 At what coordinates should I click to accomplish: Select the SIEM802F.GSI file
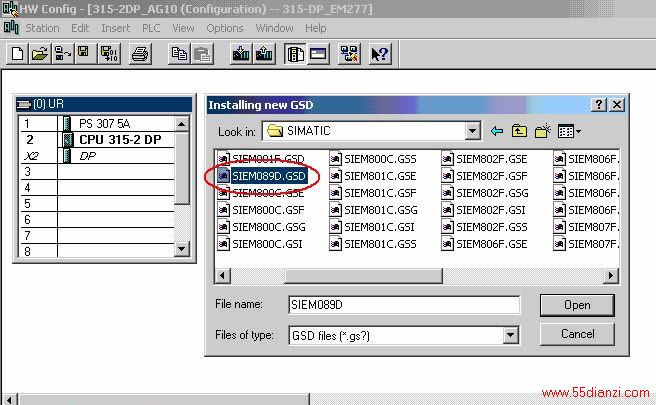point(484,210)
